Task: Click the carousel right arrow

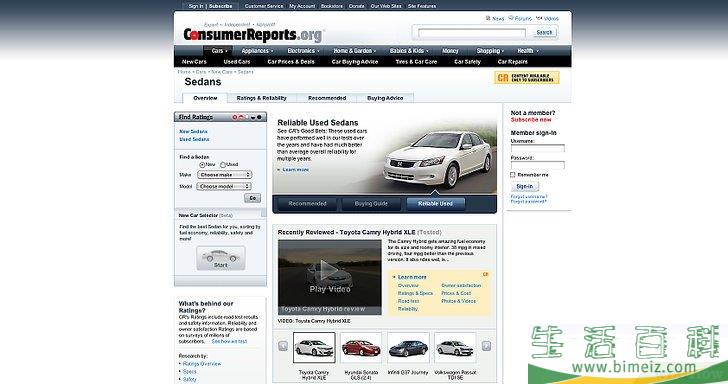Action: (486, 346)
